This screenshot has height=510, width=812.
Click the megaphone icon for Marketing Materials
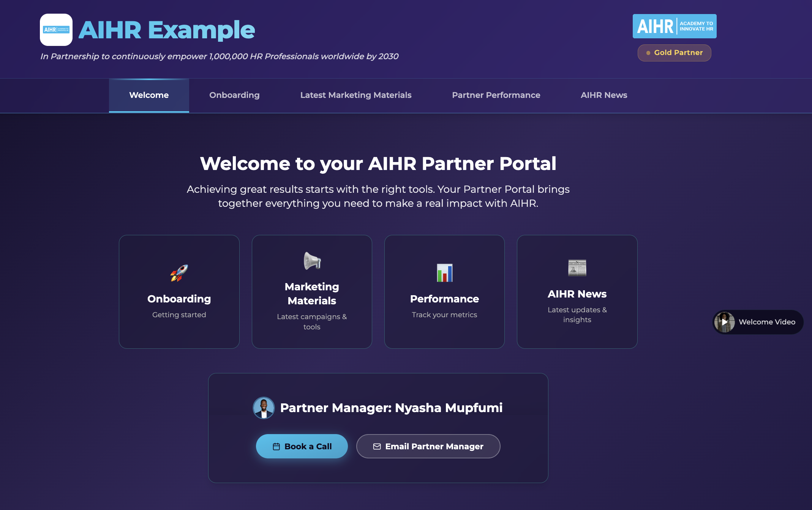tap(312, 261)
